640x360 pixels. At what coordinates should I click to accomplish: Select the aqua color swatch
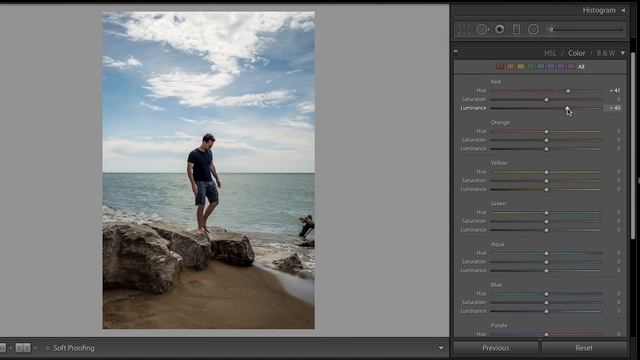tap(541, 67)
